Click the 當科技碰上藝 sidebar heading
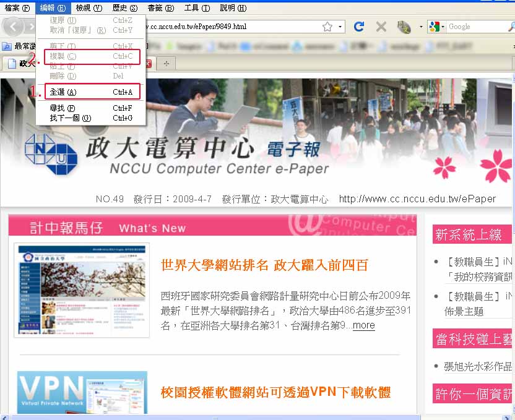The height and width of the screenshot is (420, 515). (x=472, y=338)
